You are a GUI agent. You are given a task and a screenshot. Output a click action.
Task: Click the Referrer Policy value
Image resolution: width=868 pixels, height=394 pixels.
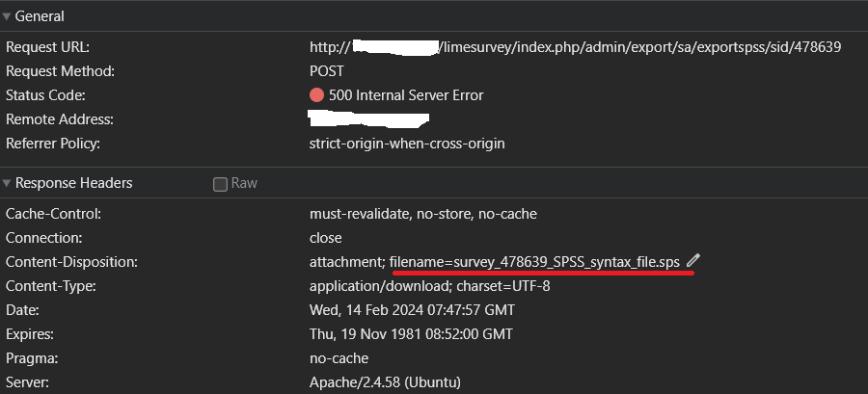point(407,144)
